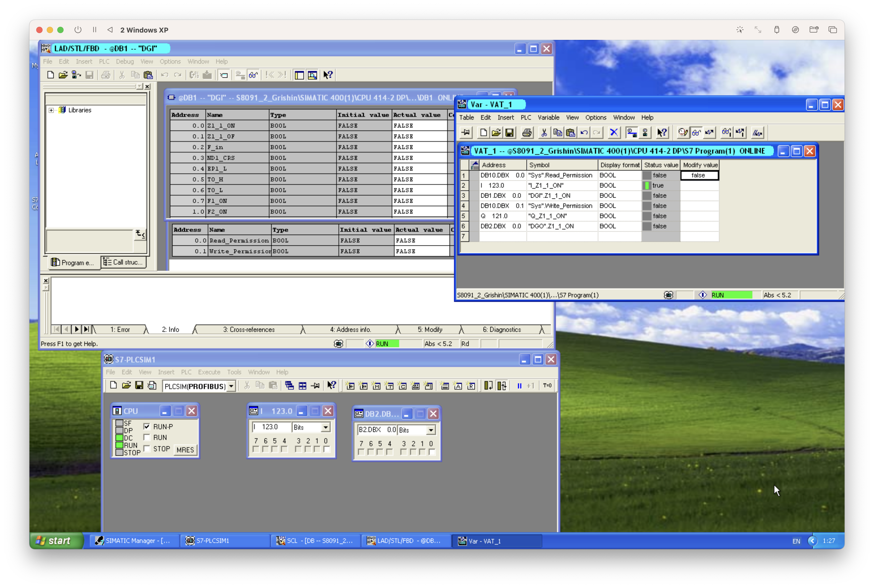This screenshot has width=874, height=588.
Task: Click Insert Bit Memory icon in PLCSIM toolbar
Action: pos(377,386)
